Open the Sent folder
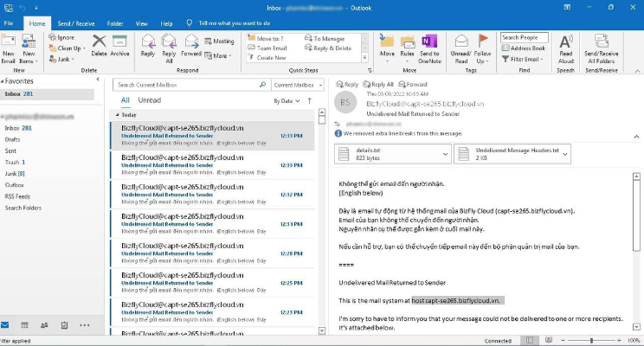Image resolution: width=644 pixels, height=346 pixels. click(x=10, y=151)
